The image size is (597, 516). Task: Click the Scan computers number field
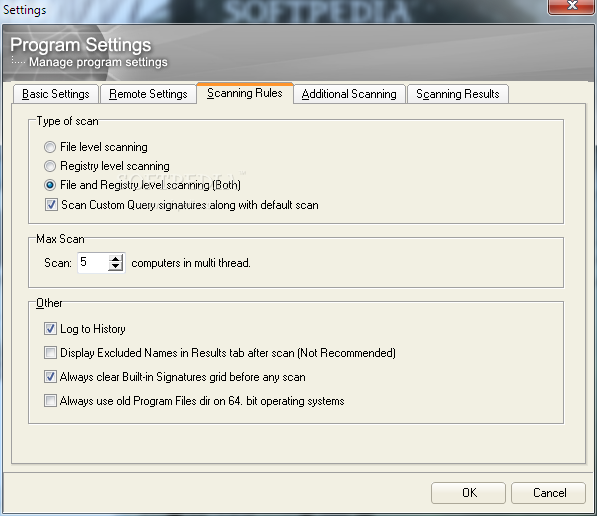click(93, 262)
